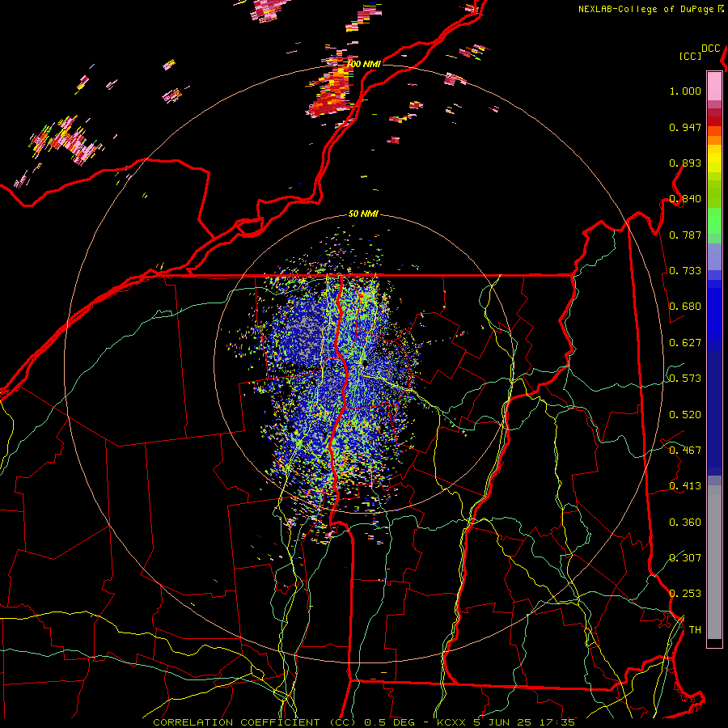The height and width of the screenshot is (728, 728).
Task: Click the 0.627 scale value
Action: pos(685,343)
